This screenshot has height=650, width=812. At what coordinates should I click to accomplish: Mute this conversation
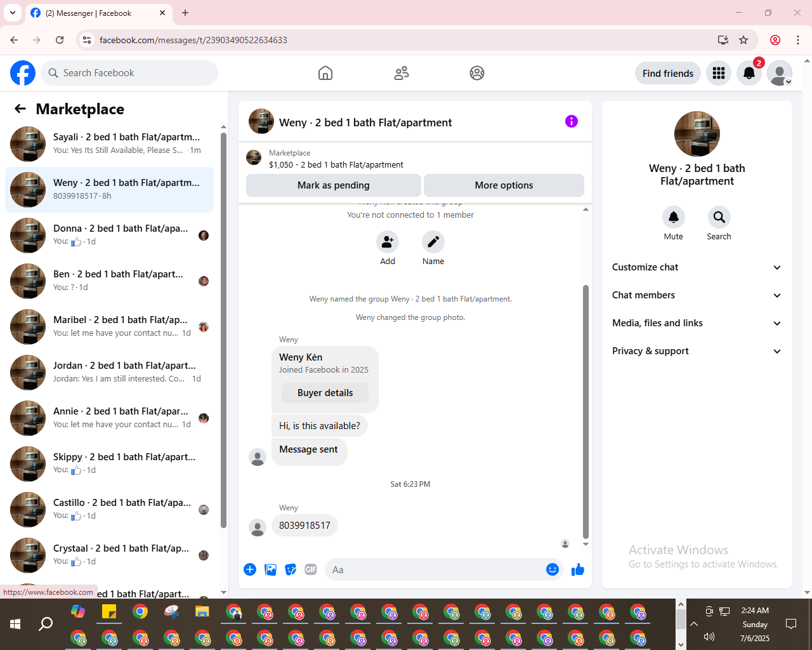pyautogui.click(x=674, y=217)
